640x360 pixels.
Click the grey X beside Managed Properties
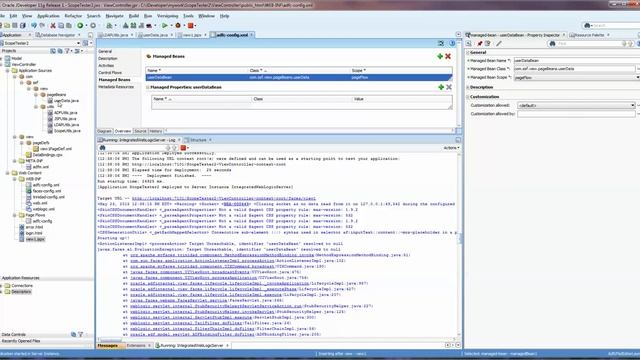pyautogui.click(x=449, y=87)
